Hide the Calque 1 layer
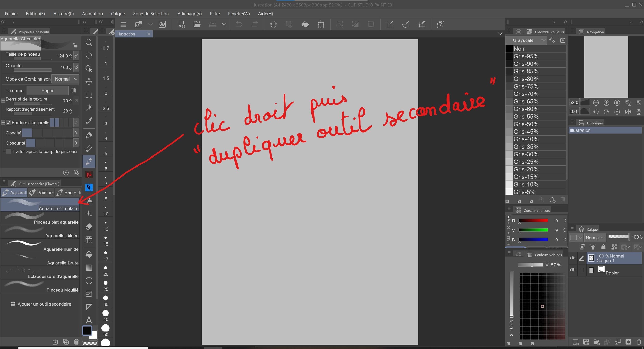 tap(573, 258)
